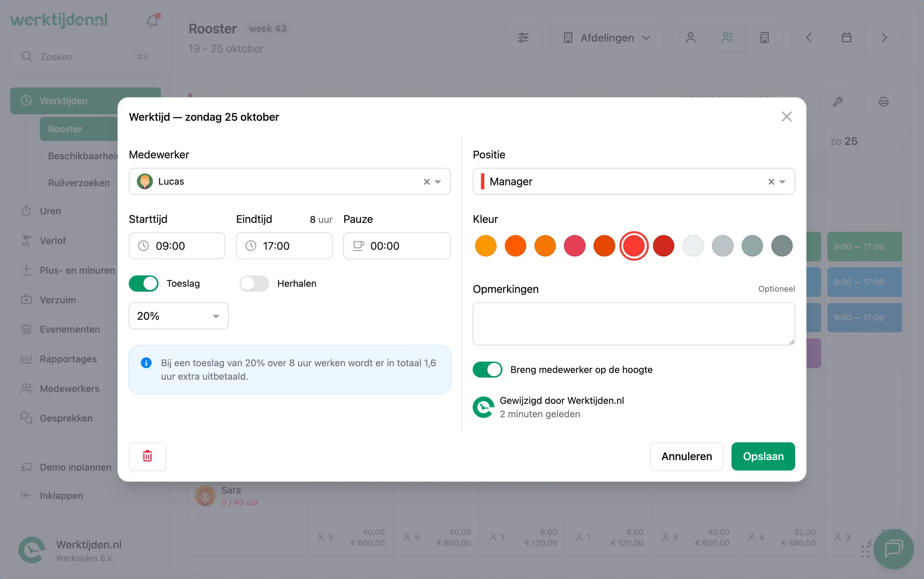Go to previous week arrow

pyautogui.click(x=809, y=38)
